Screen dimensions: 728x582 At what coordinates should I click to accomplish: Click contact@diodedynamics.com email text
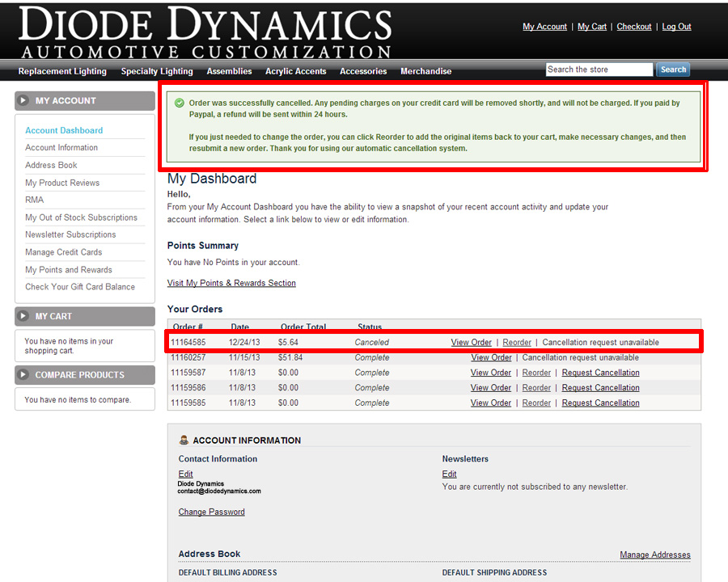219,491
